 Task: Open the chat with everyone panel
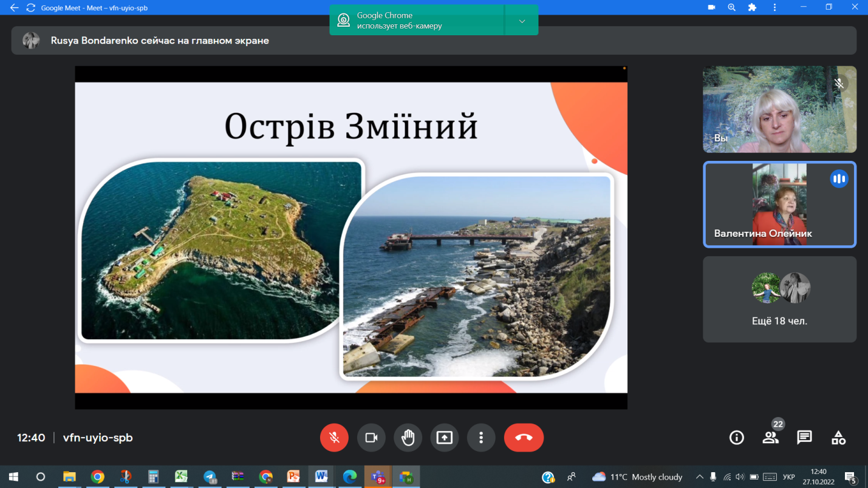804,438
